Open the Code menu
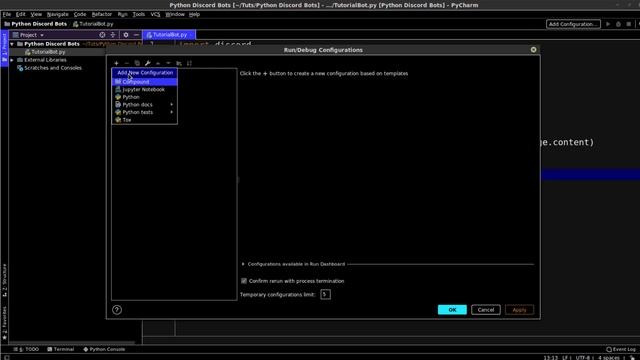Image resolution: width=640 pixels, height=360 pixels. click(80, 14)
